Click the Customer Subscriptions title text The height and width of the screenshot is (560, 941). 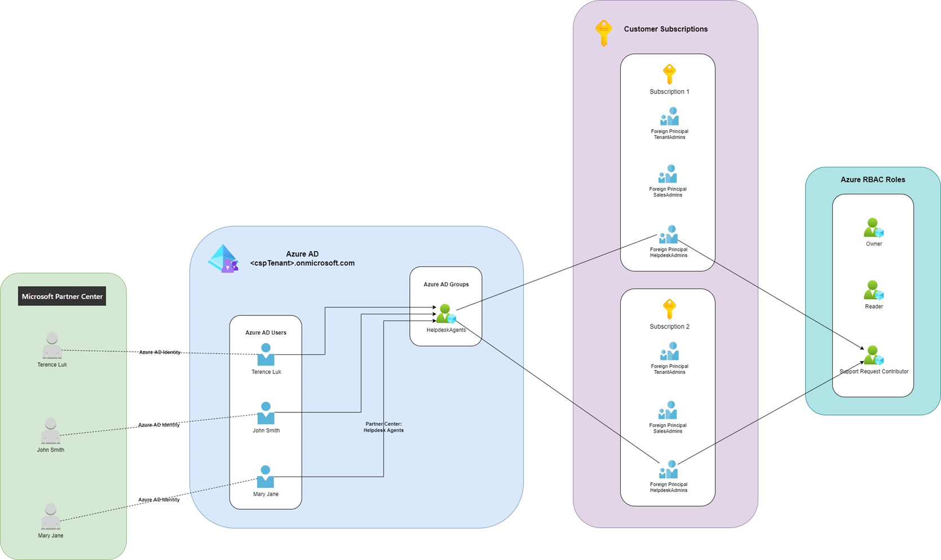coord(665,29)
